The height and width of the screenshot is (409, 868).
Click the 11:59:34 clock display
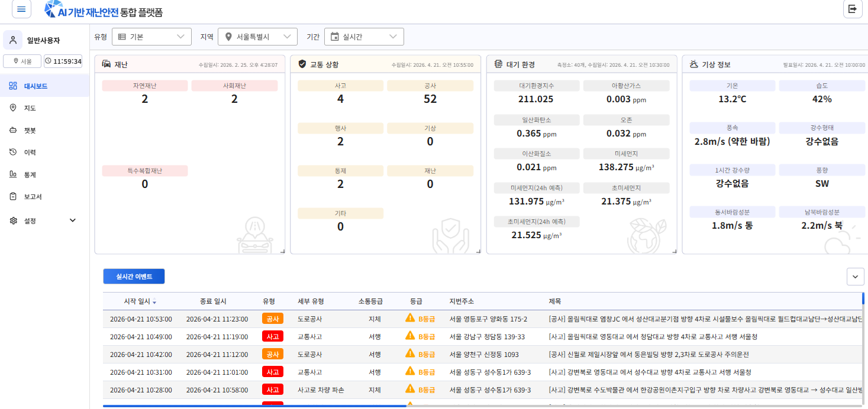(63, 61)
